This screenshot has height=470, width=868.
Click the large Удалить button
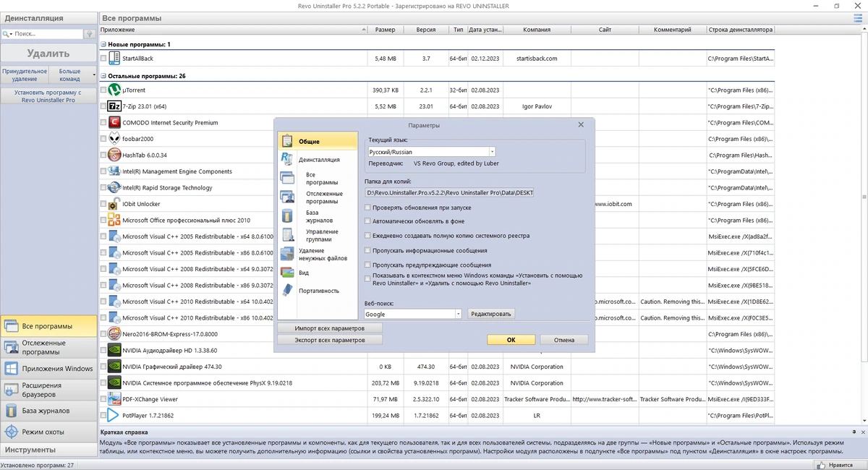(48, 54)
